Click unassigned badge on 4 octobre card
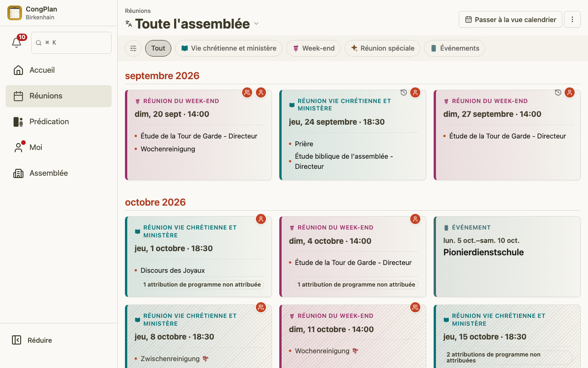Screen dimensions: 588x368 point(356,285)
